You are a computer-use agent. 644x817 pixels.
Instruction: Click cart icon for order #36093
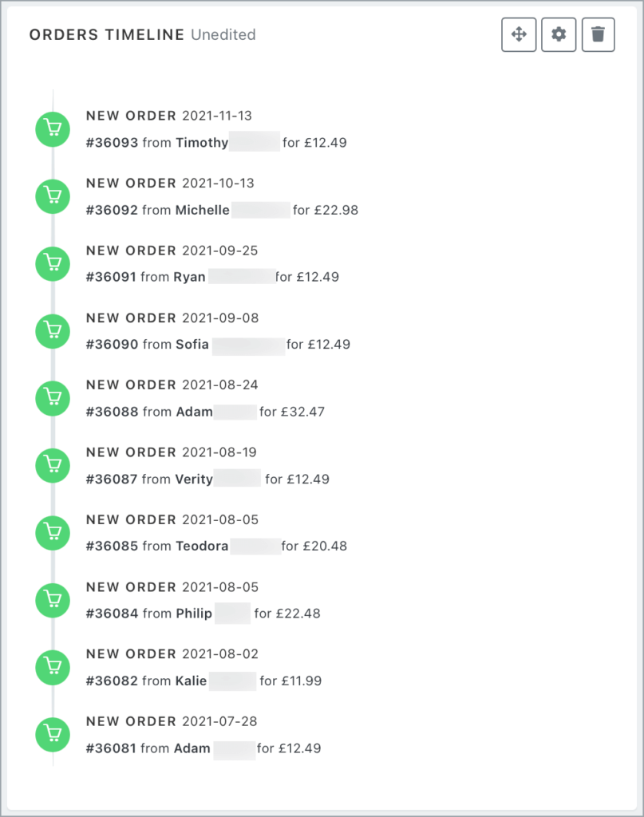(53, 129)
